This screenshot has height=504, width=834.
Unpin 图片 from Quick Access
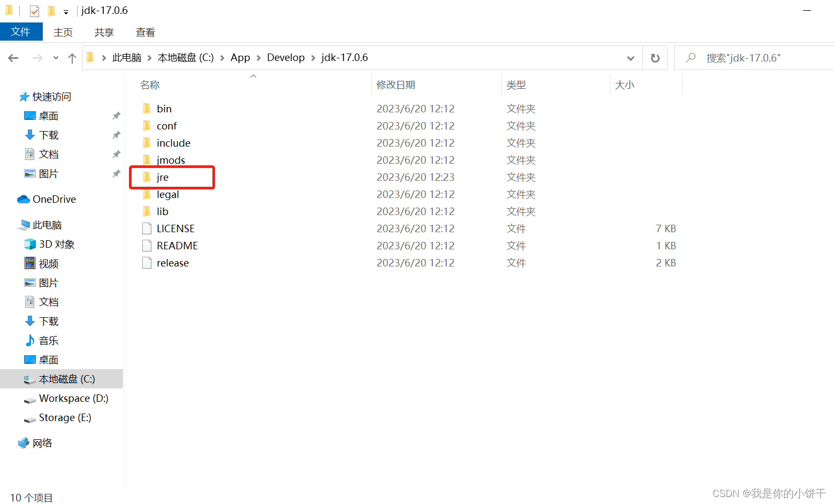[116, 173]
